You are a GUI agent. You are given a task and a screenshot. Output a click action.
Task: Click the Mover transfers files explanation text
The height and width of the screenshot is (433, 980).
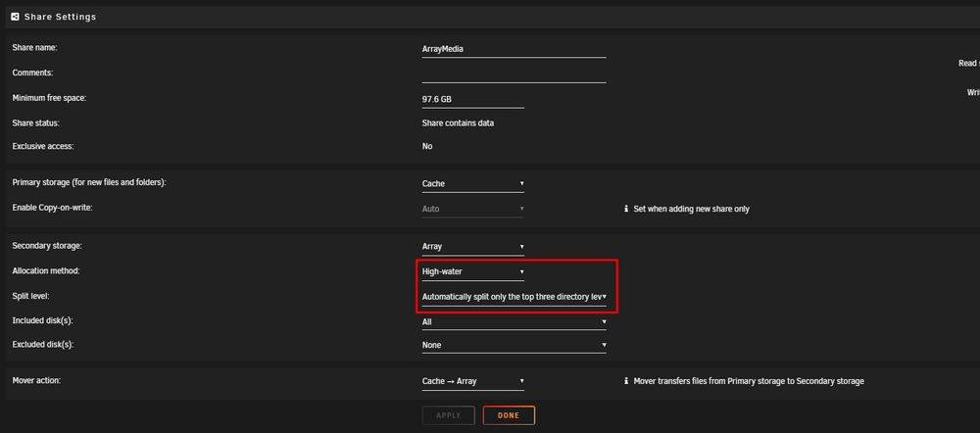click(749, 381)
